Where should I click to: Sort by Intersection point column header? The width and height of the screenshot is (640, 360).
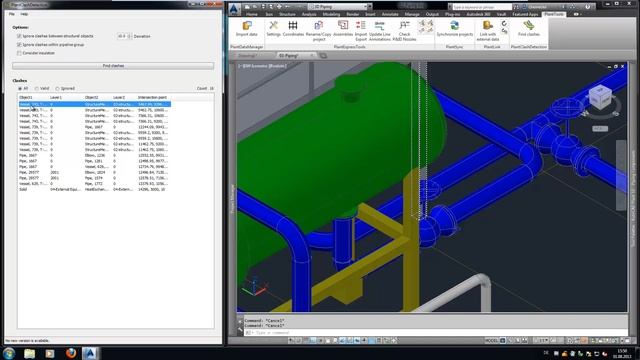point(152,98)
